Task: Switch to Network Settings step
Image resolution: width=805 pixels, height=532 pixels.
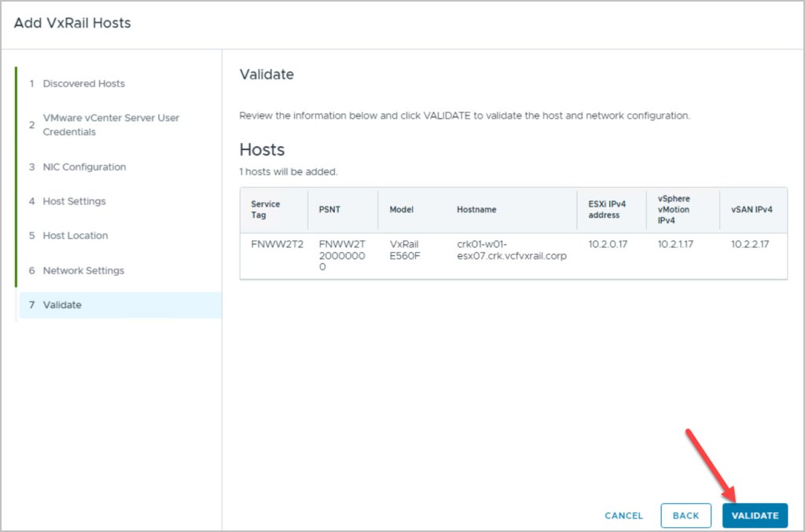Action: pyautogui.click(x=83, y=270)
